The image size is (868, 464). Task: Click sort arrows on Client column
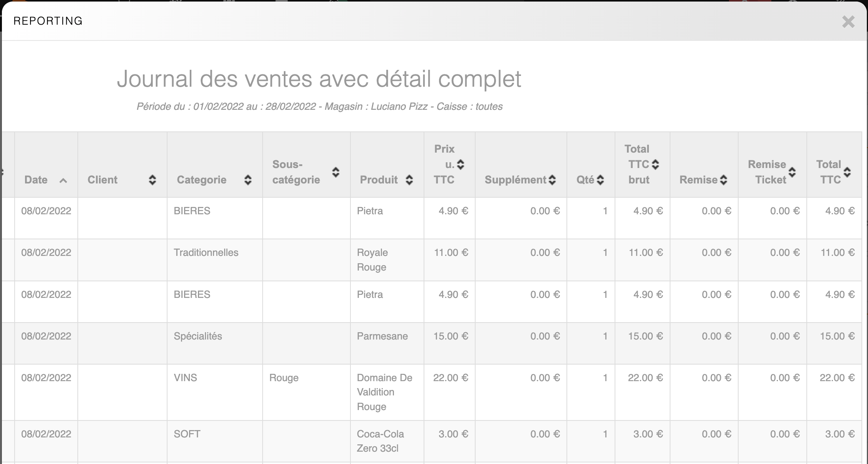pos(152,180)
